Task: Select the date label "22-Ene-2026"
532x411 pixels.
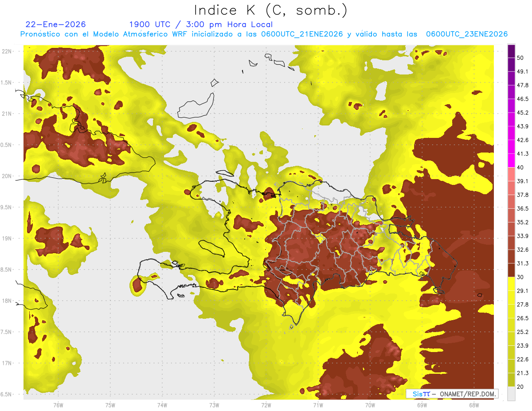Action: (x=56, y=24)
